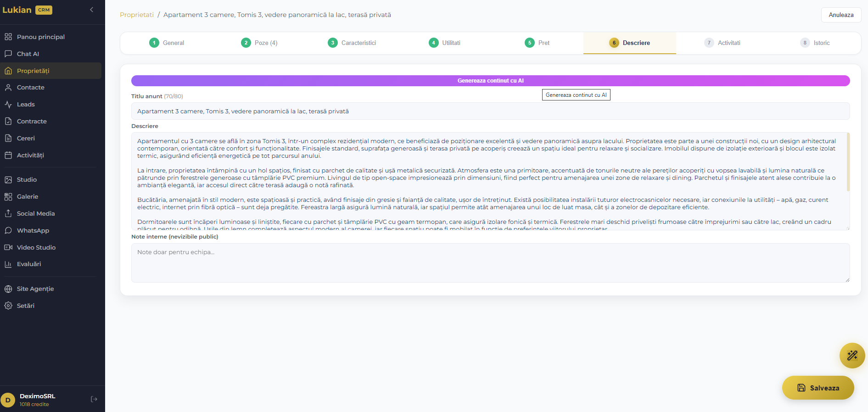Open Chat AI from the sidebar

pyautogui.click(x=28, y=54)
